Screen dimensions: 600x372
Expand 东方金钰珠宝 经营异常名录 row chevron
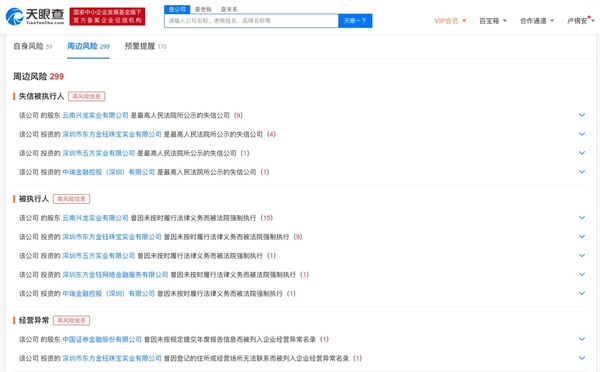[582, 358]
